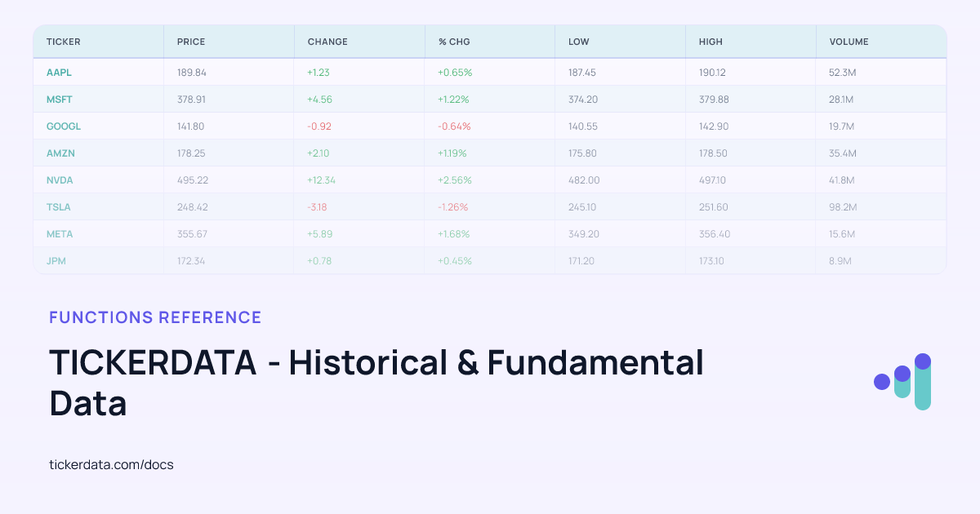Image resolution: width=980 pixels, height=514 pixels.
Task: Click the META change value +5.89
Action: [320, 233]
